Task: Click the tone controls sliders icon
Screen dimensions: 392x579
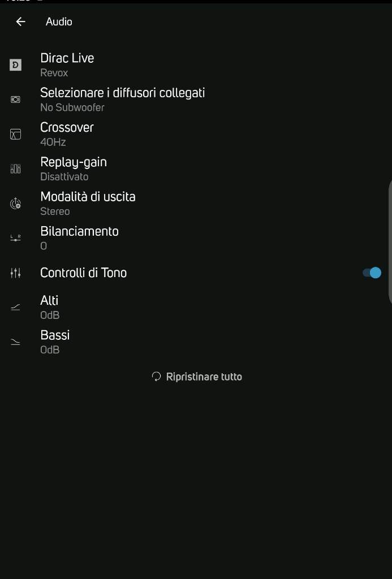Action: [x=15, y=273]
